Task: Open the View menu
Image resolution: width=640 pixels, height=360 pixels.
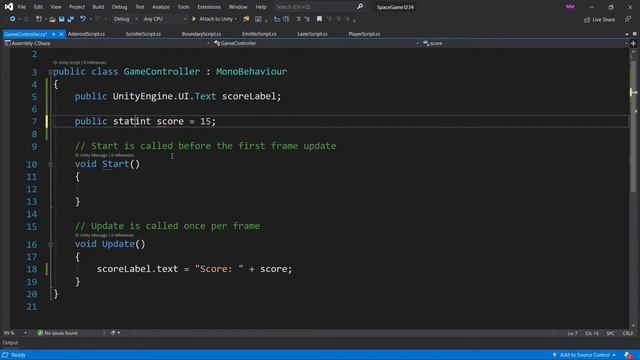Action: pyautogui.click(x=56, y=7)
